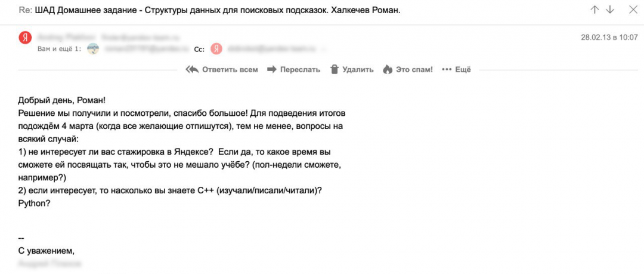Go to previous message with up arrow
Image resolution: width=644 pixels, height=274 pixels.
pos(595,10)
